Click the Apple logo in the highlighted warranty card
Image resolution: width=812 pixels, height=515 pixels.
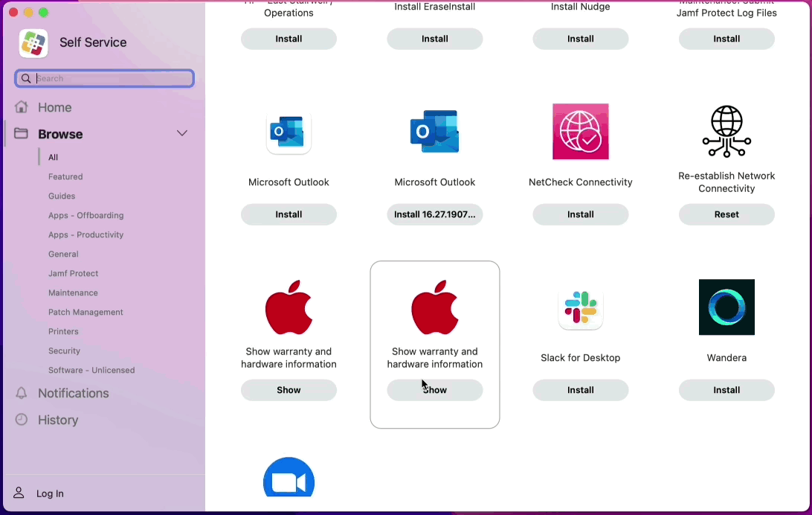tap(434, 307)
